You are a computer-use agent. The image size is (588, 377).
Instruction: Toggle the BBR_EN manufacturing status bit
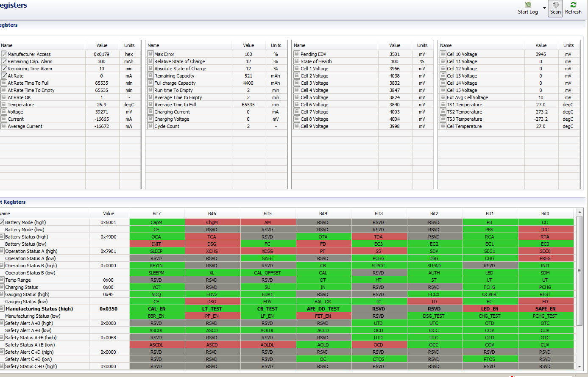coord(157,316)
